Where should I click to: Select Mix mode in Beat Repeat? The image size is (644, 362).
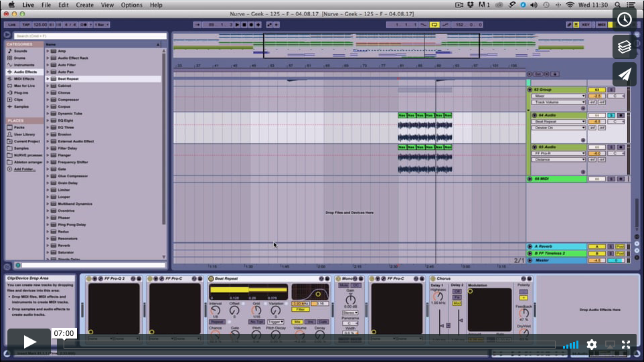pyautogui.click(x=297, y=322)
